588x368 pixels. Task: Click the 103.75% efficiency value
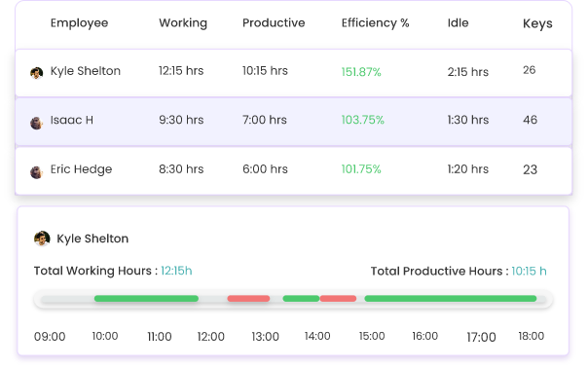coord(362,120)
